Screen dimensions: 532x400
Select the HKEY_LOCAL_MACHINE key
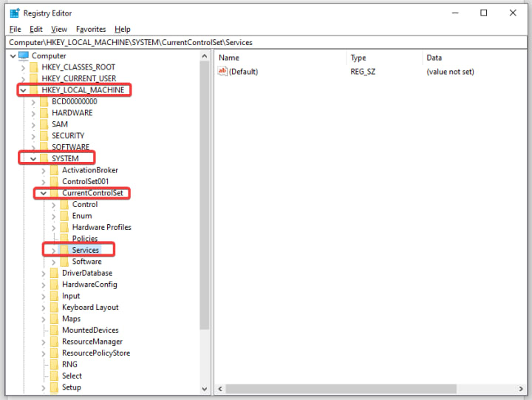click(x=83, y=90)
